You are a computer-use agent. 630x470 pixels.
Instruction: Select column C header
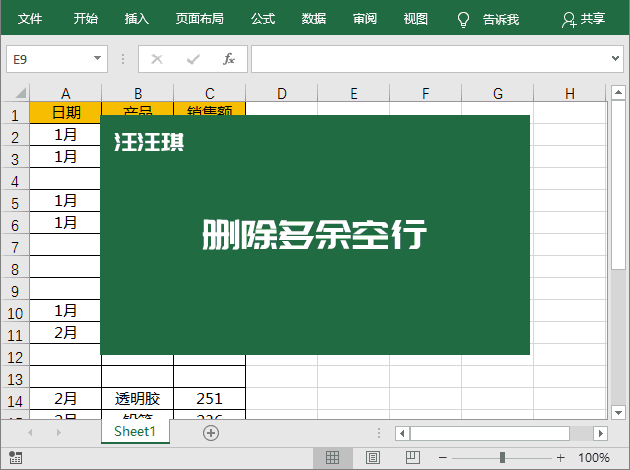pos(209,93)
